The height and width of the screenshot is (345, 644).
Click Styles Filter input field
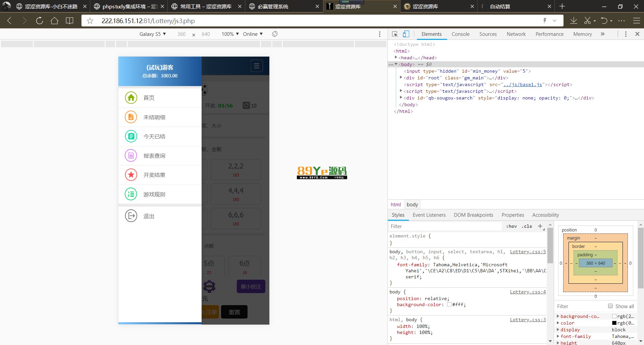[445, 226]
